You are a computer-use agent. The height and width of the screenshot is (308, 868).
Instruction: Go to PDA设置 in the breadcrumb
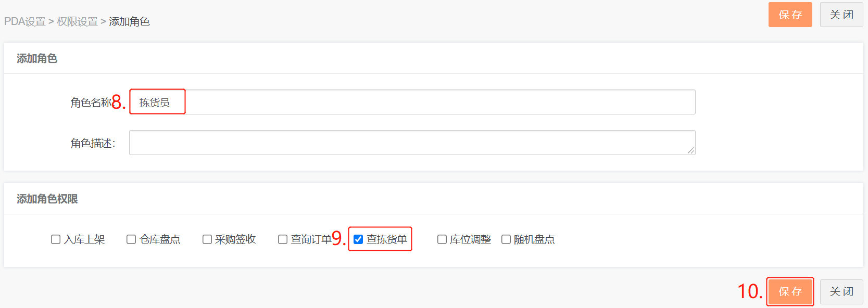pos(25,21)
